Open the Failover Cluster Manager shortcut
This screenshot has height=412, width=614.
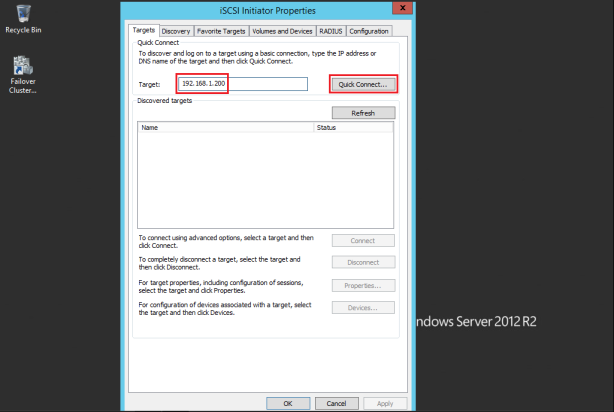pos(23,75)
